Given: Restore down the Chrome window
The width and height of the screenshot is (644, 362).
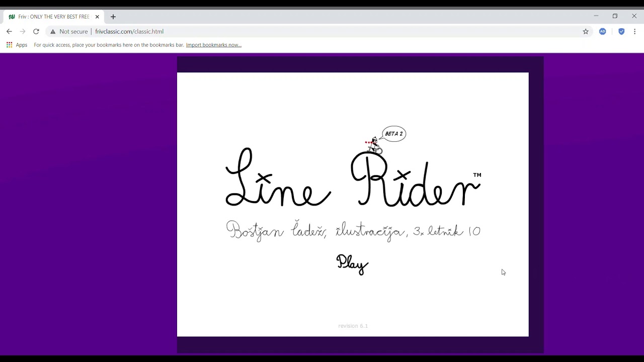Looking at the screenshot, I should tap(615, 16).
